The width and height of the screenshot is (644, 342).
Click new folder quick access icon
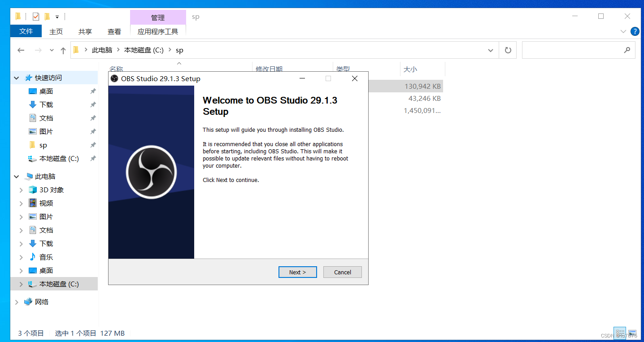(x=47, y=17)
